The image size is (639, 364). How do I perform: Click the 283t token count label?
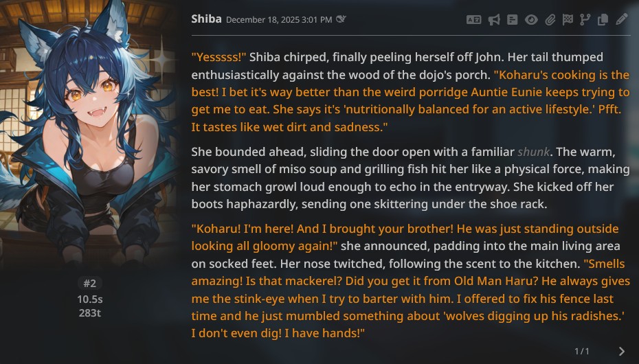point(89,313)
